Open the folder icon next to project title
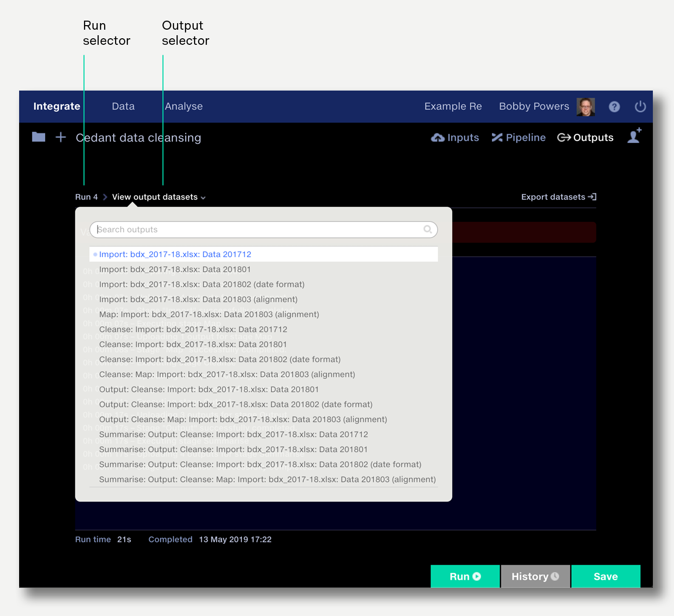Image resolution: width=674 pixels, height=616 pixels. click(39, 137)
